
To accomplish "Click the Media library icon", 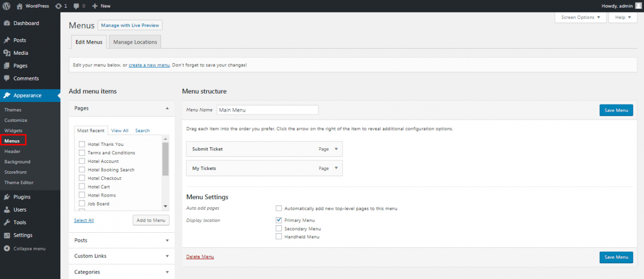I will (7, 53).
